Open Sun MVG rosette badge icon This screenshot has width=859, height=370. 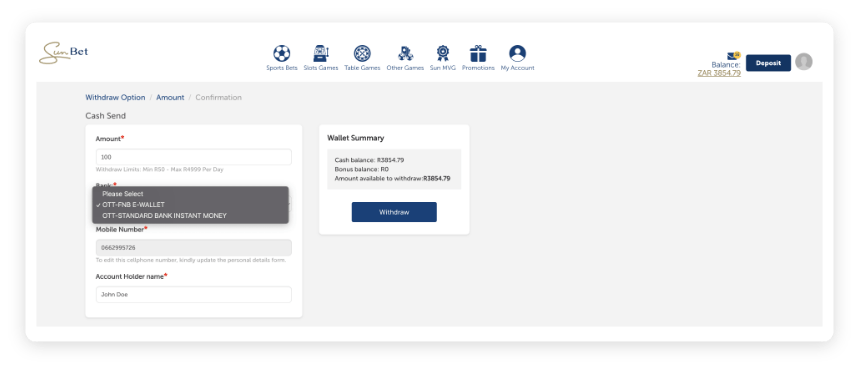[x=443, y=53]
